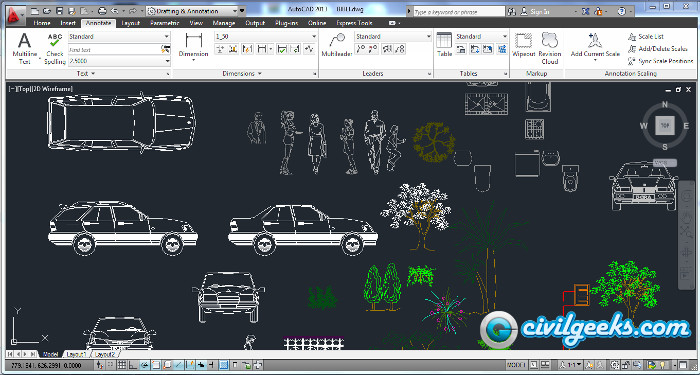This screenshot has width=700, height=375.
Task: Select the Table tool
Action: pos(444,45)
